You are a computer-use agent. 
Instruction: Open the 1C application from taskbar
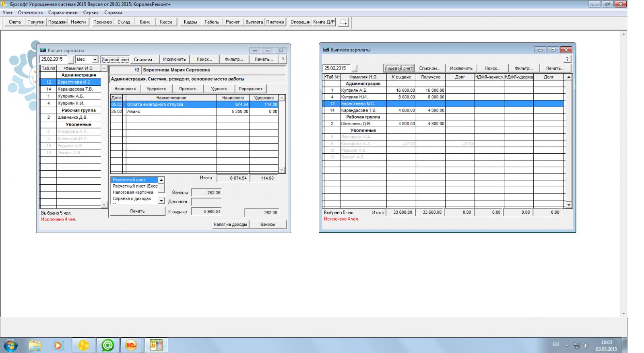point(131,345)
